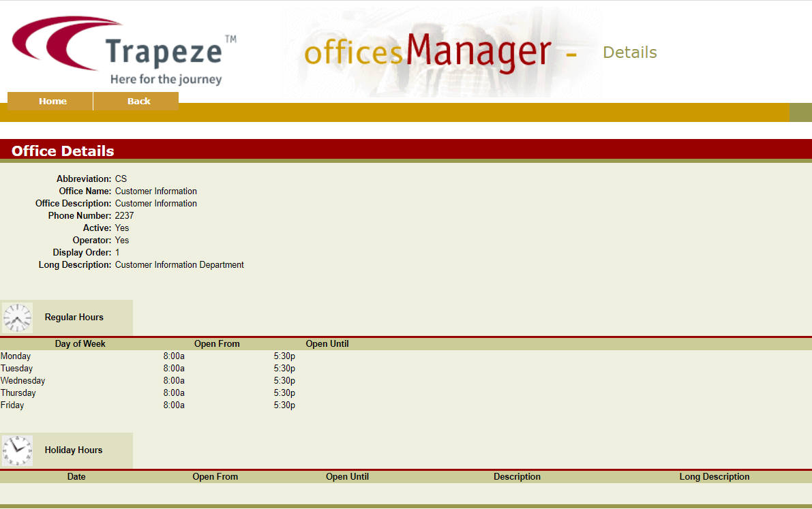Image resolution: width=812 pixels, height=509 pixels.
Task: Toggle the Active status value Yes
Action: [x=121, y=228]
